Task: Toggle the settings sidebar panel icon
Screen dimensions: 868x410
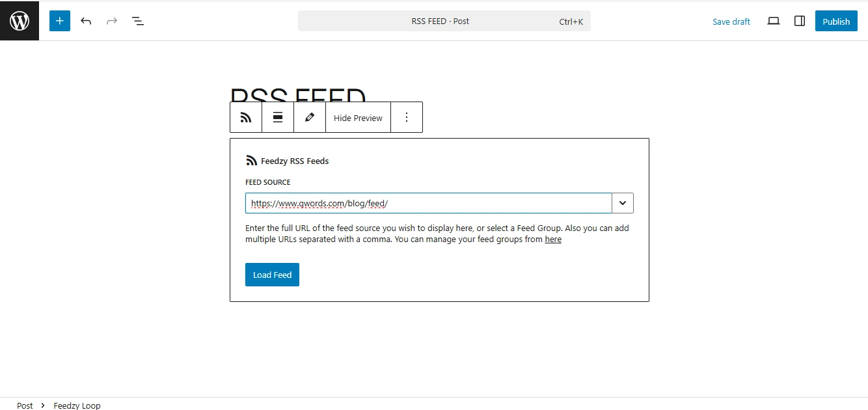Action: [800, 21]
